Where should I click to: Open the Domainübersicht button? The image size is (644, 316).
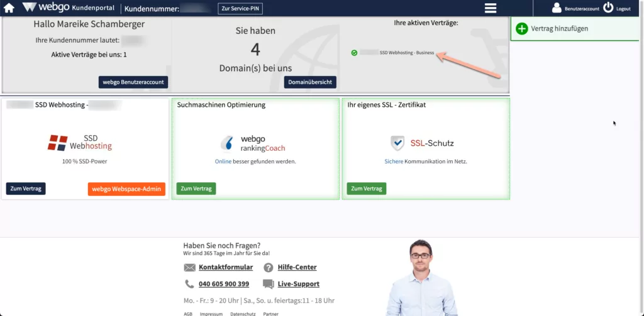click(x=310, y=82)
